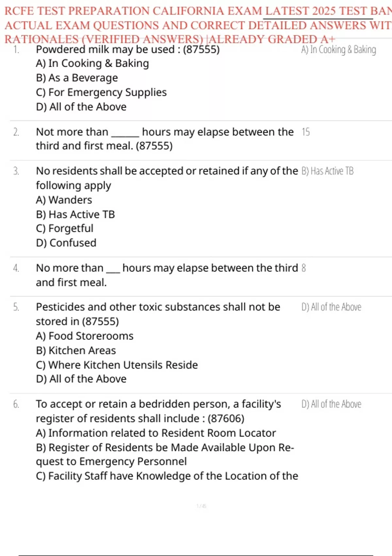Viewport: 392px width, 556px height.
Task: Select option "A) Food Storerooms"
Action: click(85, 336)
